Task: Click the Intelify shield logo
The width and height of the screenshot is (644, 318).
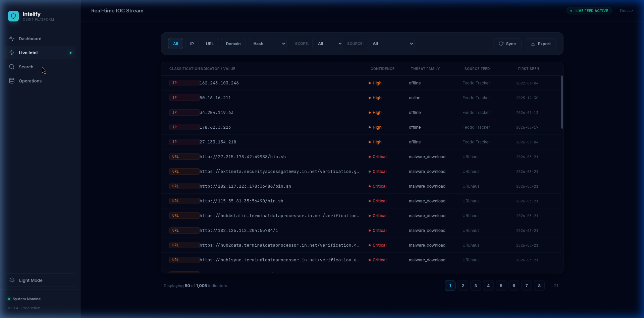Action: coord(13,16)
